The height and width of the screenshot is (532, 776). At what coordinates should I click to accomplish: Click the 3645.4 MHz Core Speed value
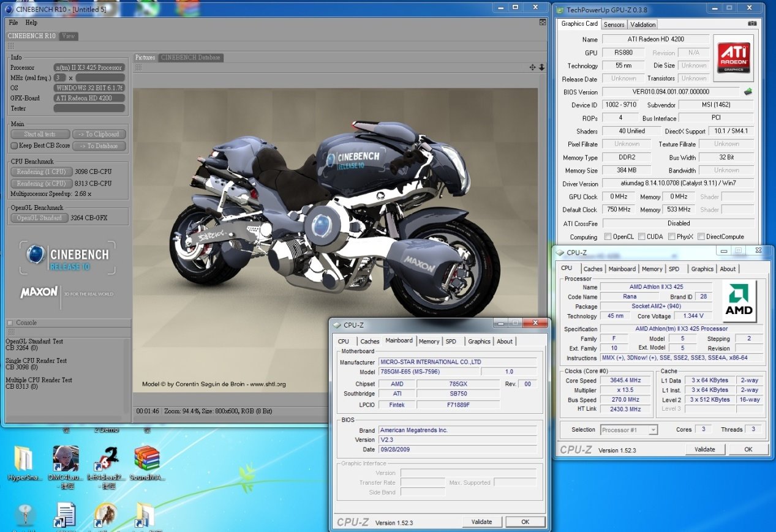(625, 381)
